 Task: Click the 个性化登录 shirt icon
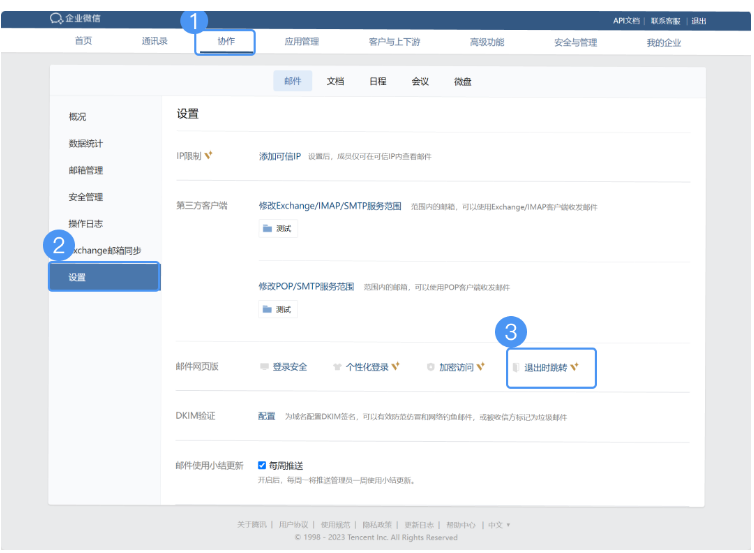337,367
